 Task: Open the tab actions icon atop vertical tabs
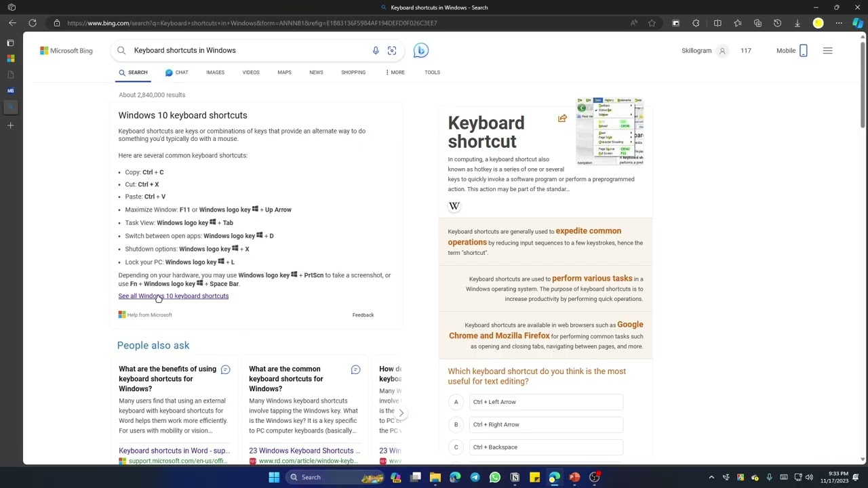[x=10, y=43]
